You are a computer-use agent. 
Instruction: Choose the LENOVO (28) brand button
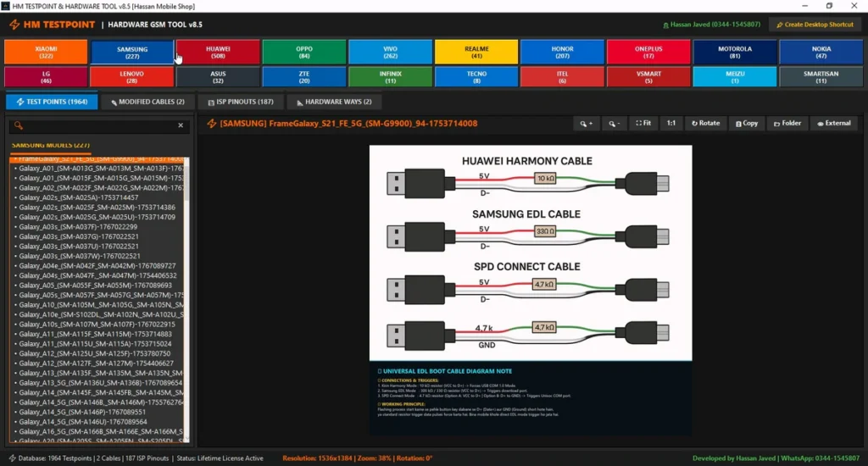[x=132, y=77]
